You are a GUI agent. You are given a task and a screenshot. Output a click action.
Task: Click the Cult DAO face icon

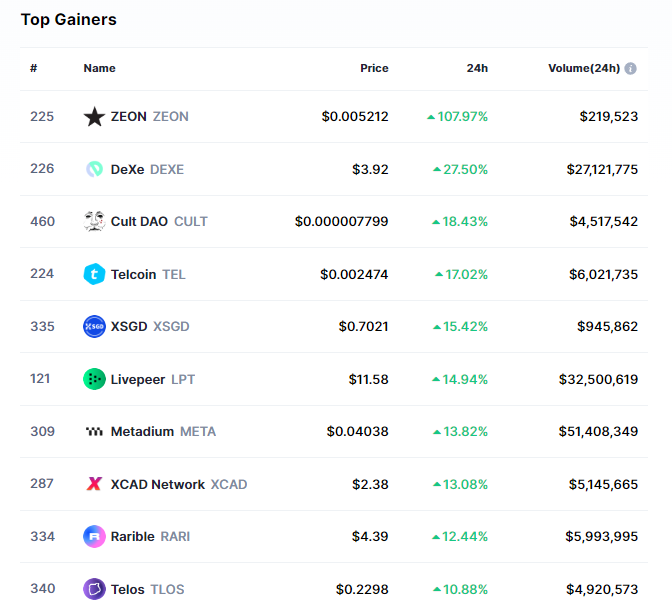94,221
